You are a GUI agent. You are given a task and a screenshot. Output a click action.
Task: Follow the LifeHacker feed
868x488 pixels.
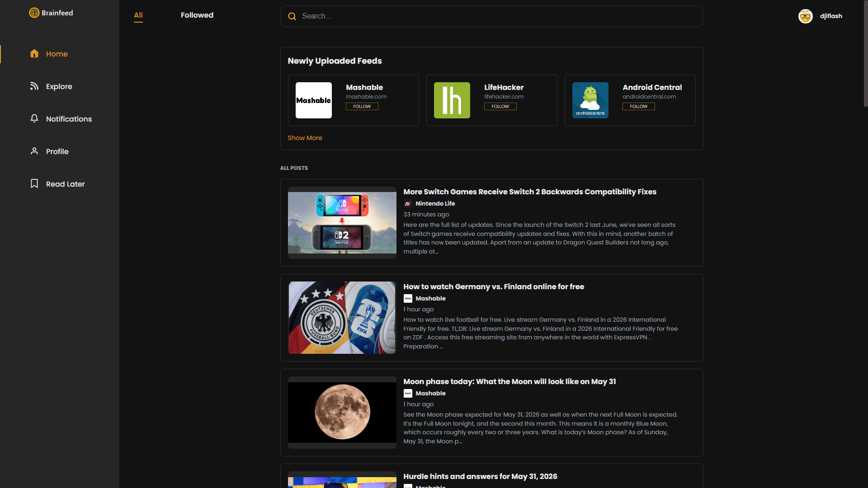pos(500,107)
